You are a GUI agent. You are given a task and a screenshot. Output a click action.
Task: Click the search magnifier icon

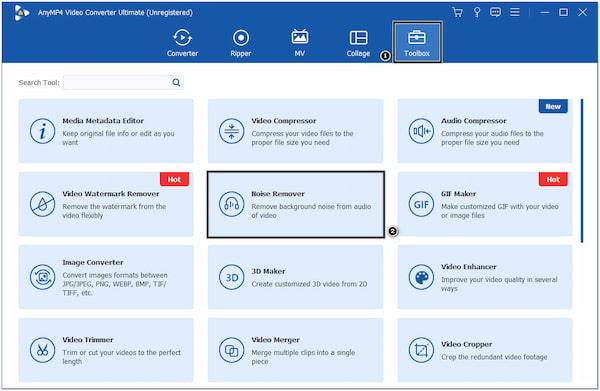(176, 82)
